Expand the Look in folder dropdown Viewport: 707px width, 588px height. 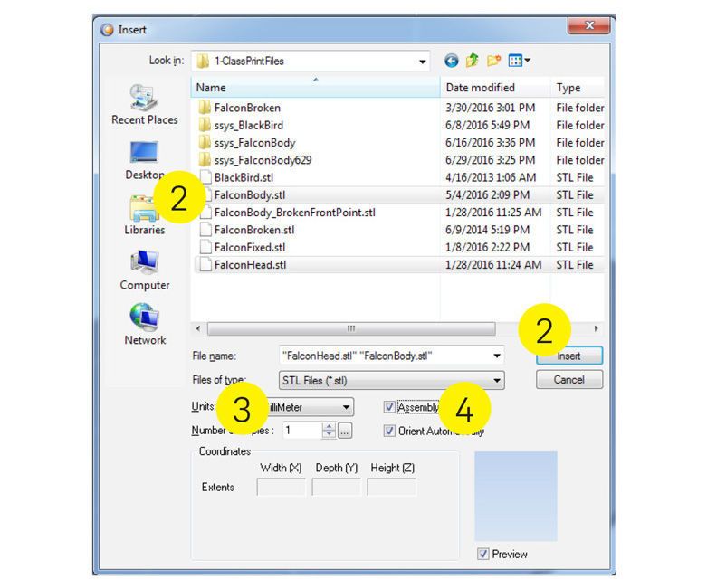[x=423, y=62]
